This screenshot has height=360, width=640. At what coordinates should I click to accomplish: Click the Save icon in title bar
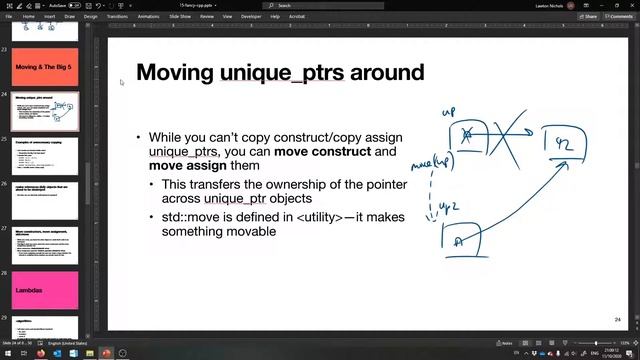[89, 6]
